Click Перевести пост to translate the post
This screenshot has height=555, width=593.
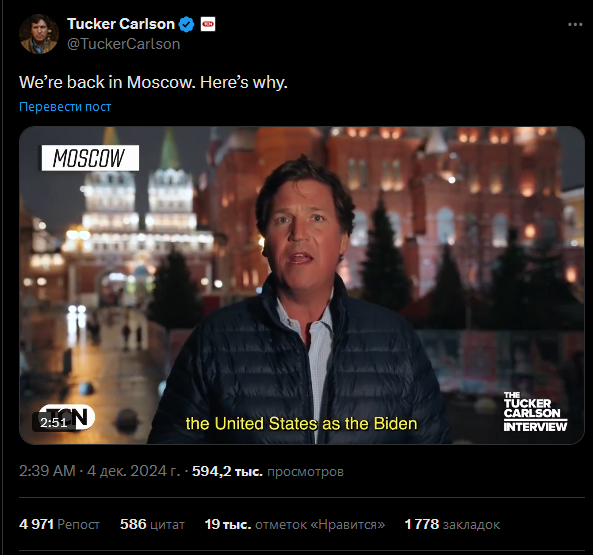[65, 107]
